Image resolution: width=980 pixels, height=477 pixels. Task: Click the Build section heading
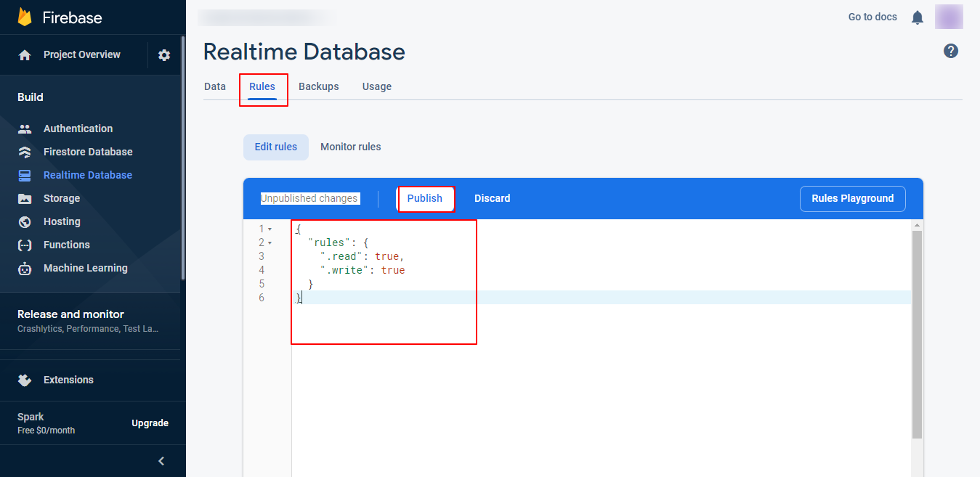[x=31, y=97]
